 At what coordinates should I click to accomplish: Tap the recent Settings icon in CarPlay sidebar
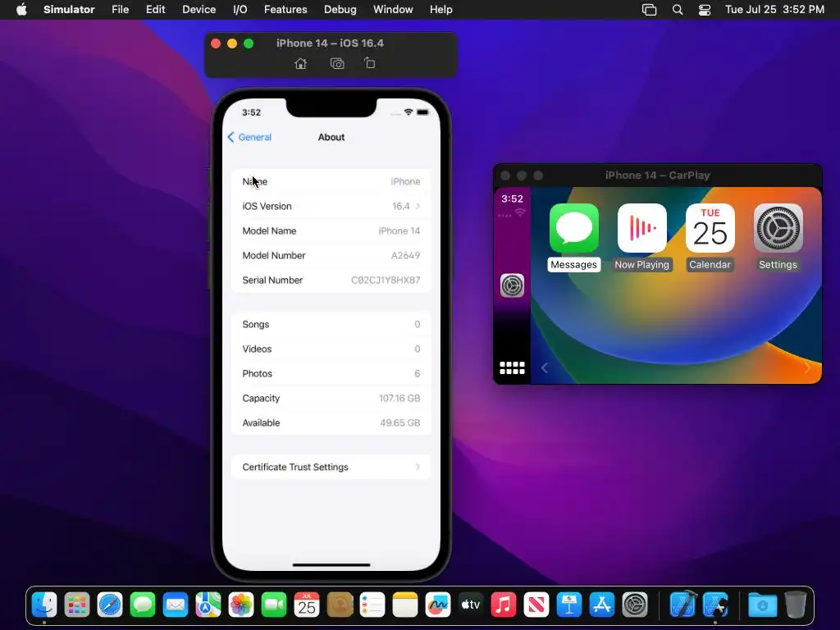click(512, 285)
